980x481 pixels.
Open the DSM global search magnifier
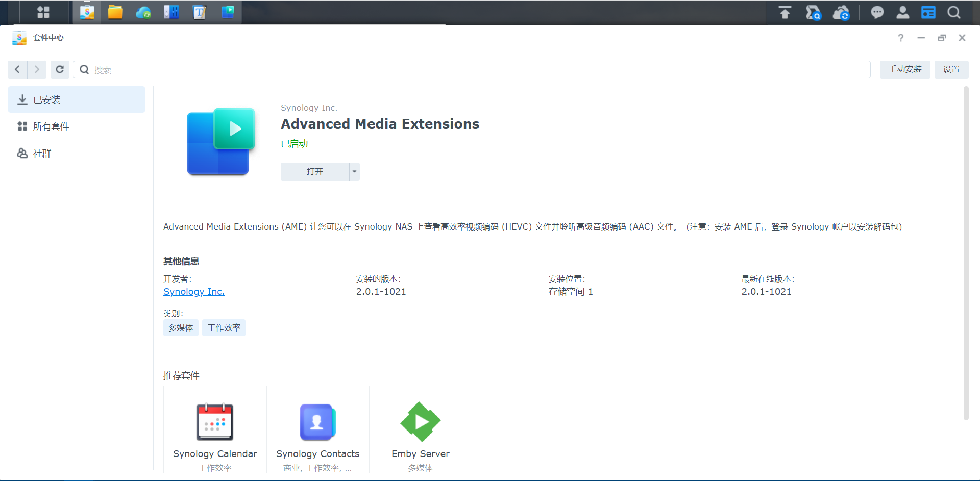click(x=954, y=12)
